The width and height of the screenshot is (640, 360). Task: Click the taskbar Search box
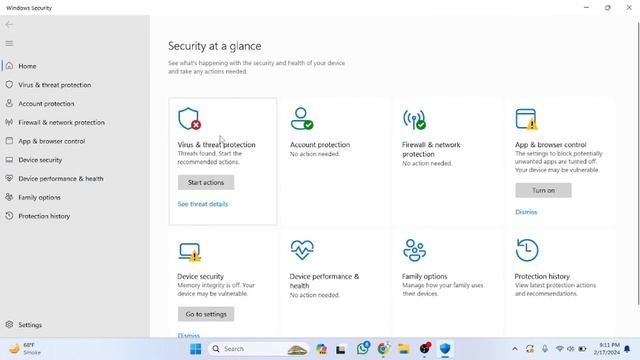[259, 349]
